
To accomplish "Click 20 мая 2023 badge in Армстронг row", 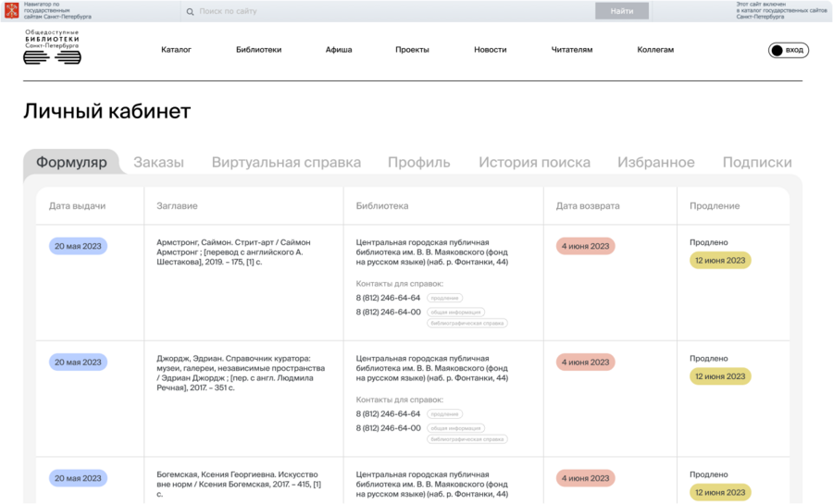I will pyautogui.click(x=78, y=246).
